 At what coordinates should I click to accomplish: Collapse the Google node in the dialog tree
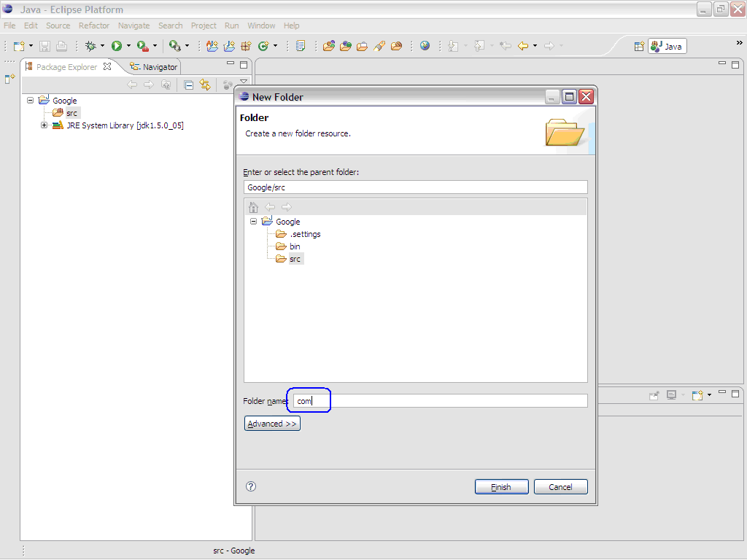tap(253, 222)
